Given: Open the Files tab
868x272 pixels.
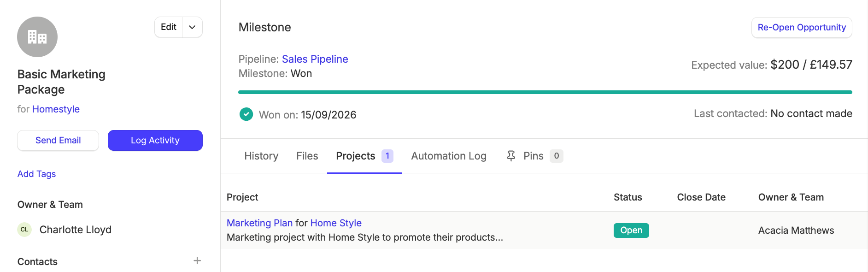Looking at the screenshot, I should pos(307,156).
